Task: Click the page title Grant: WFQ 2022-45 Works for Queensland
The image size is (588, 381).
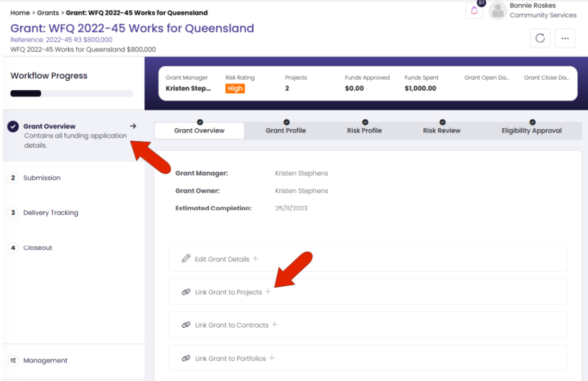Action: (x=132, y=28)
